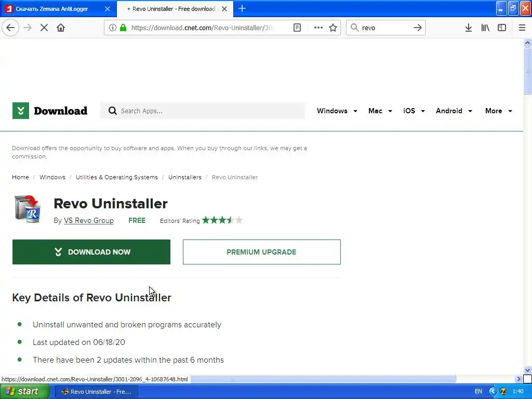Click the horizontal scrollbar thumb
Screen dimensions: 532x399
(323, 379)
